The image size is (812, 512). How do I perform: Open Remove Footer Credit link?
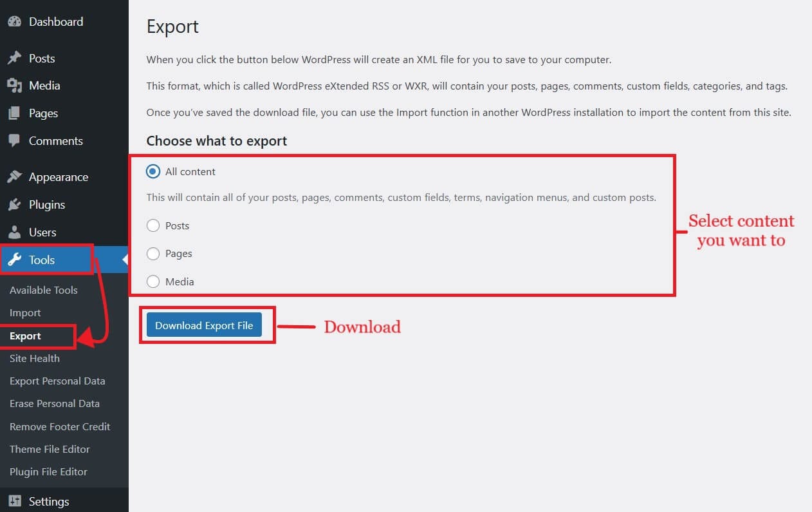click(x=60, y=426)
